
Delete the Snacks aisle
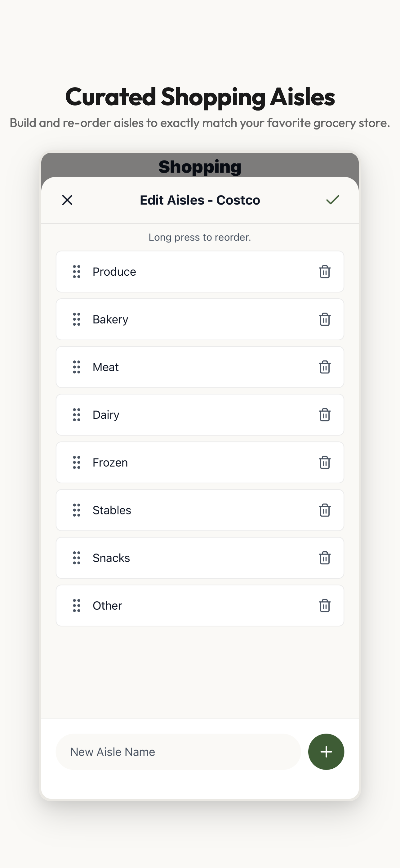coord(325,558)
